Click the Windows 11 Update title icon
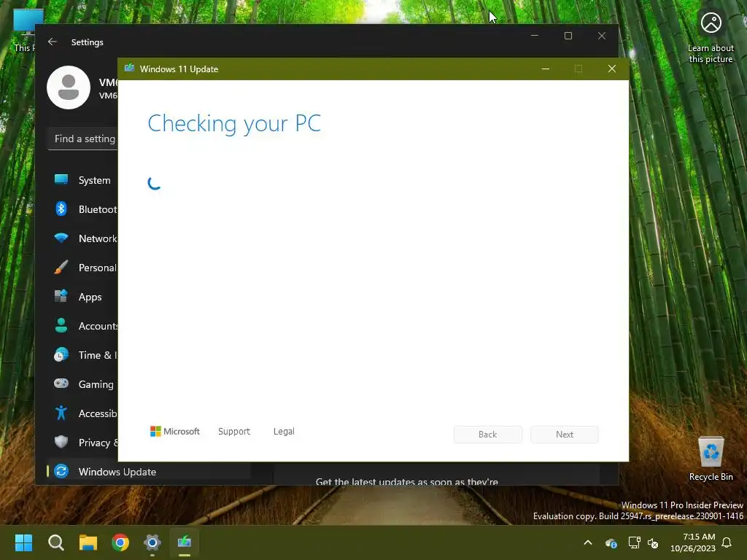747x560 pixels. [129, 68]
